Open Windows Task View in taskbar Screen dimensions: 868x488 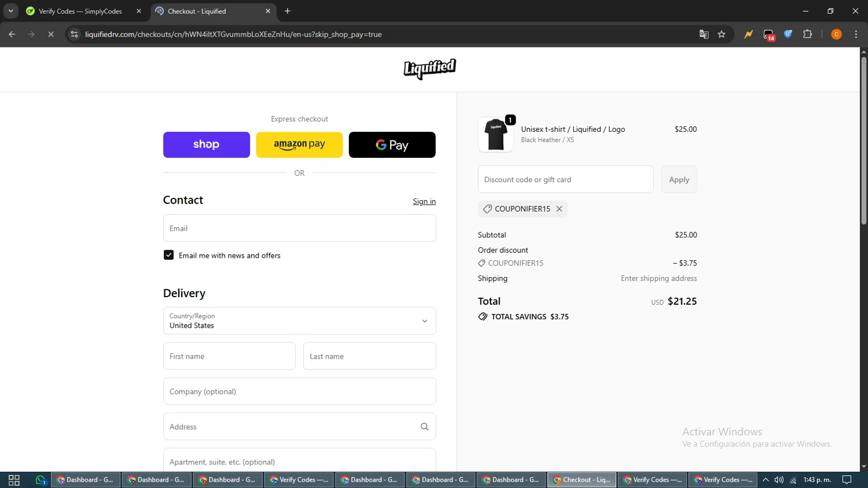tap(14, 480)
